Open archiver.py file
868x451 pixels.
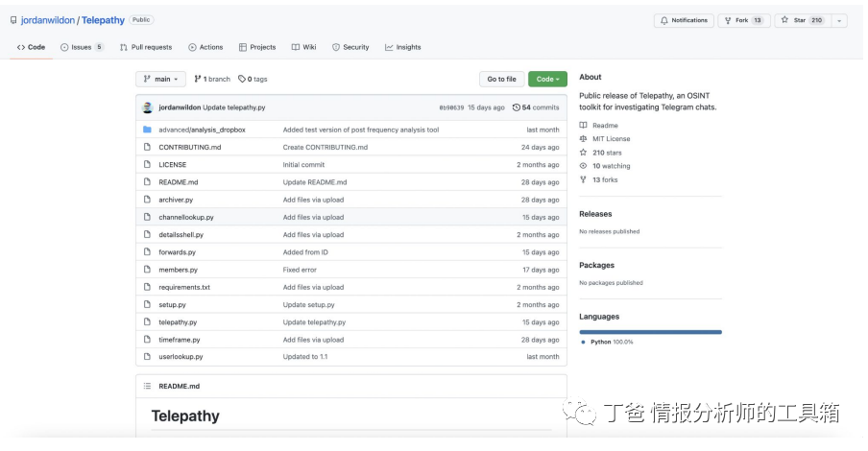coord(176,200)
